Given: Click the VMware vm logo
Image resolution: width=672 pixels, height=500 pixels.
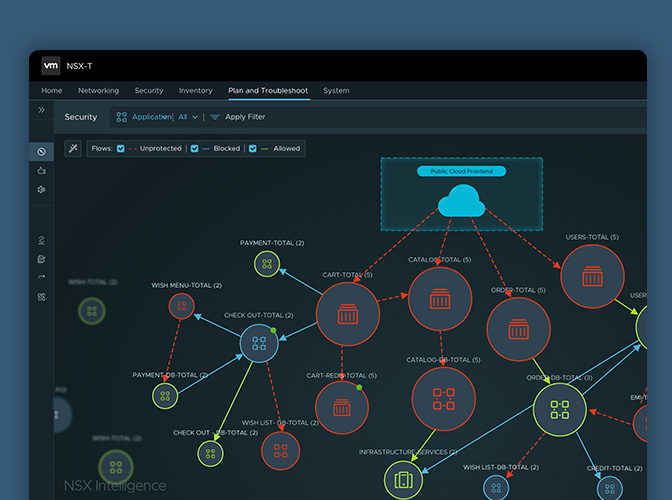Looking at the screenshot, I should [51, 66].
